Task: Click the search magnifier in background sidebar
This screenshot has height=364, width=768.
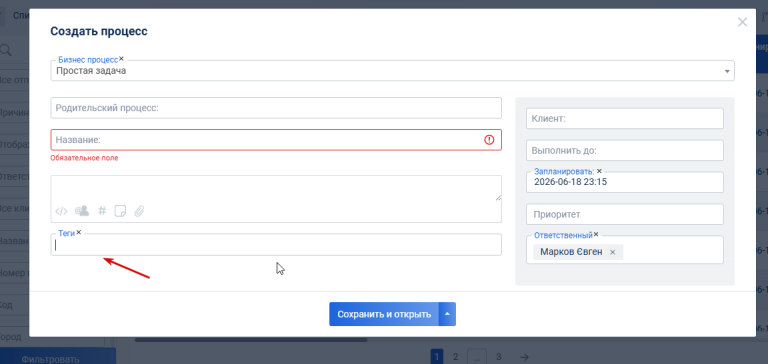Action: (x=5, y=50)
